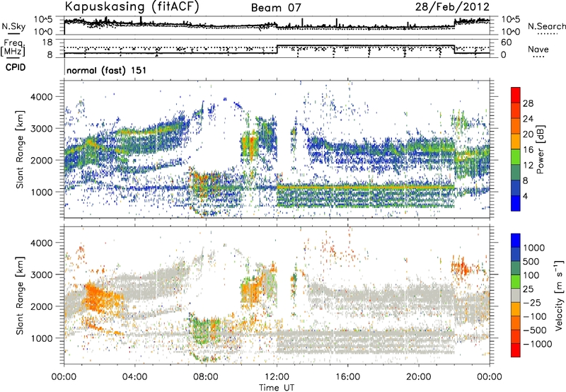Click the -1000 value on the velocity colorbar
The height and width of the screenshot is (392, 566).
point(537,344)
